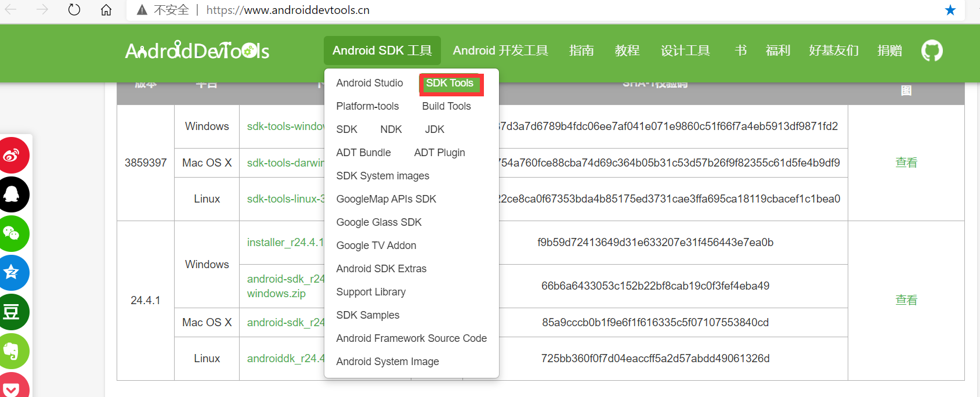Select ADT Bundle in dropdown
This screenshot has width=980, height=397.
[363, 153]
